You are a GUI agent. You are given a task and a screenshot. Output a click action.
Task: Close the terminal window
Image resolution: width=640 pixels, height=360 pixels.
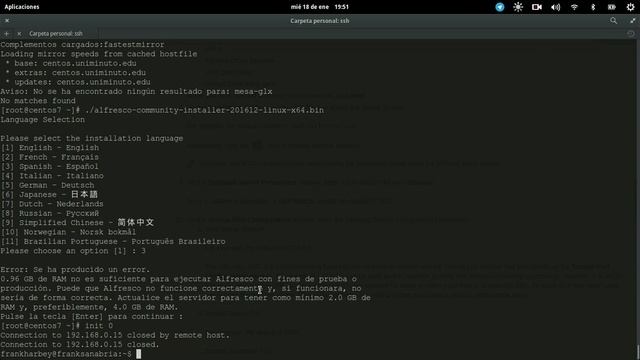(x=7, y=20)
